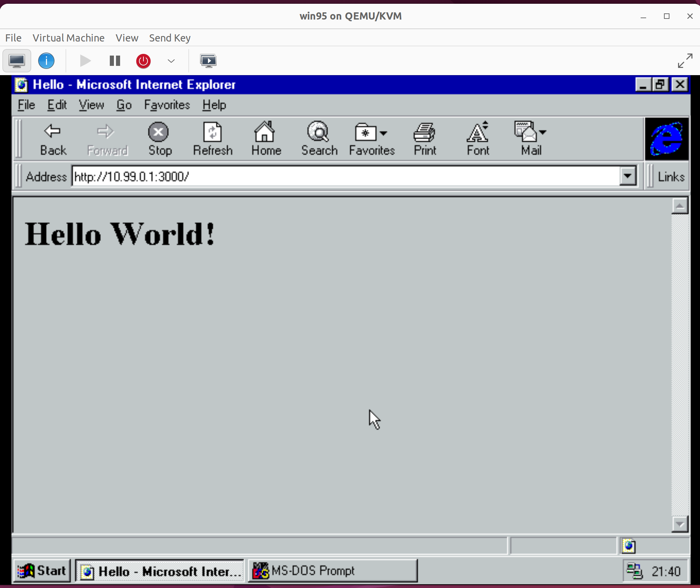Go back with the Back toolbar button

(x=53, y=140)
